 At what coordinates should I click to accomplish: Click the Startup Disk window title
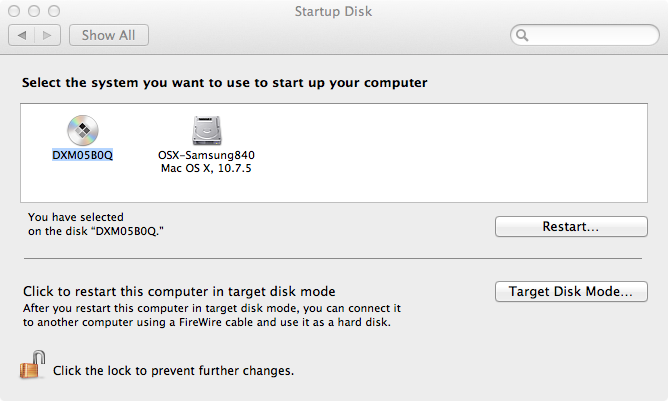tap(334, 12)
